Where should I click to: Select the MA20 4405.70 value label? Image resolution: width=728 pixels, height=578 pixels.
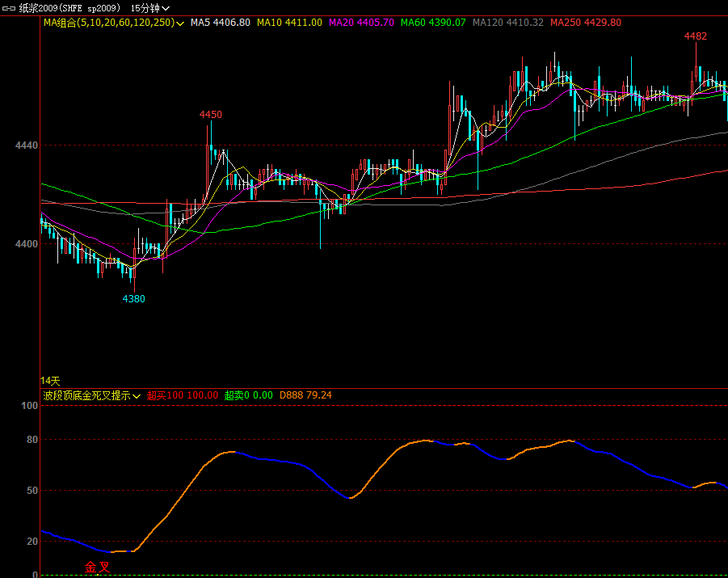(361, 23)
